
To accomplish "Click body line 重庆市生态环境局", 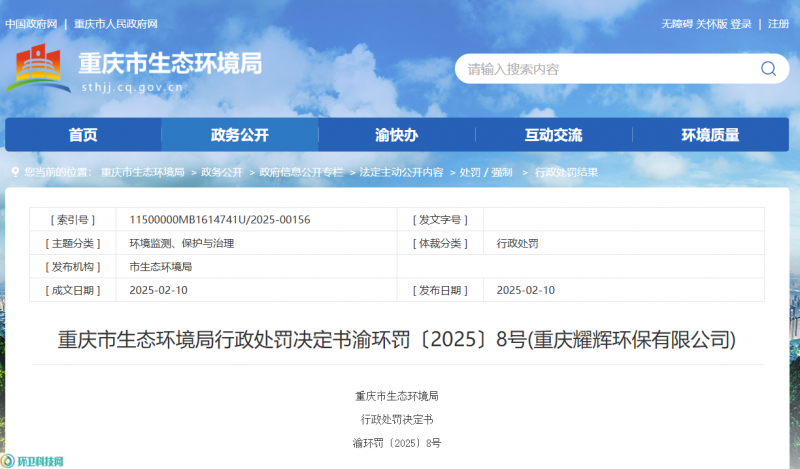I will [x=397, y=396].
